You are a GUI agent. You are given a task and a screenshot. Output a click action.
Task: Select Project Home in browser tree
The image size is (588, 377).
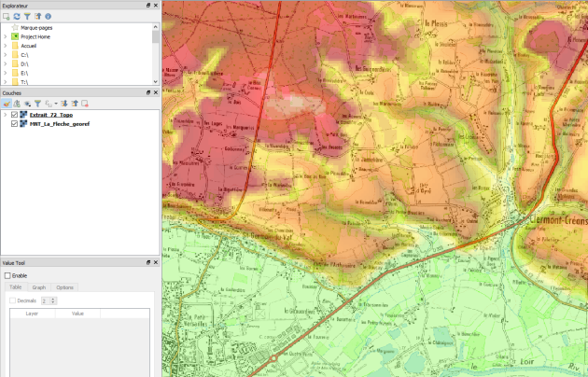(x=35, y=36)
